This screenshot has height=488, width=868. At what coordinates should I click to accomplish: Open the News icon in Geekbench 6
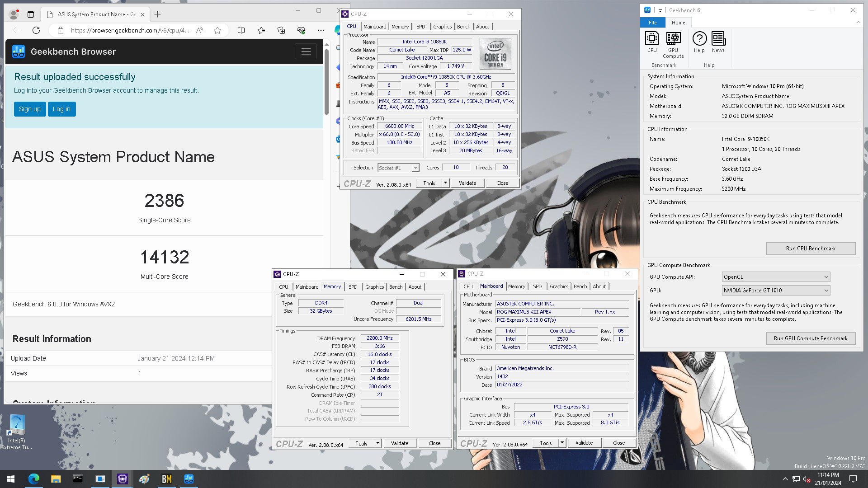718,42
